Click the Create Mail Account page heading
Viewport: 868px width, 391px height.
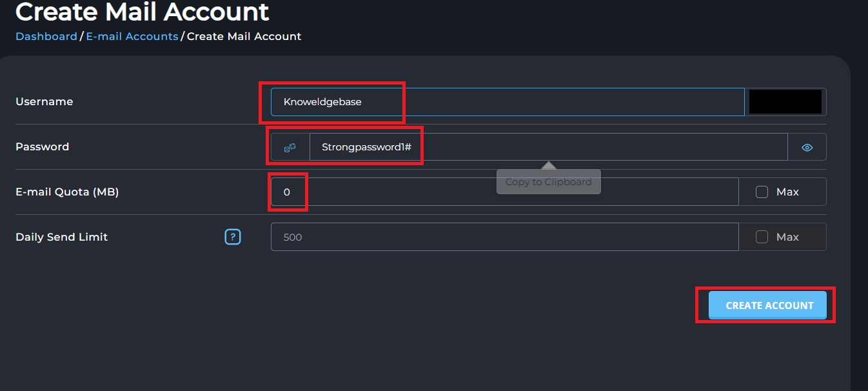pyautogui.click(x=143, y=11)
